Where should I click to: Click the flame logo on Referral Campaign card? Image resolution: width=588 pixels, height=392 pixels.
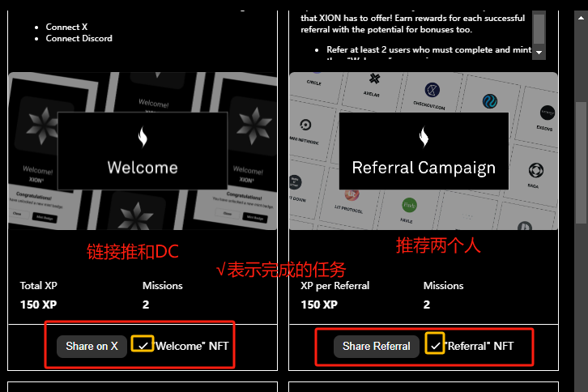click(x=424, y=138)
